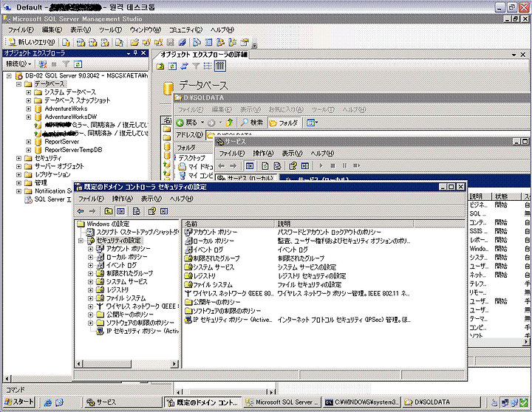The image size is (532, 412).
Task: Expand the システム データベース node
Action: click(x=29, y=92)
